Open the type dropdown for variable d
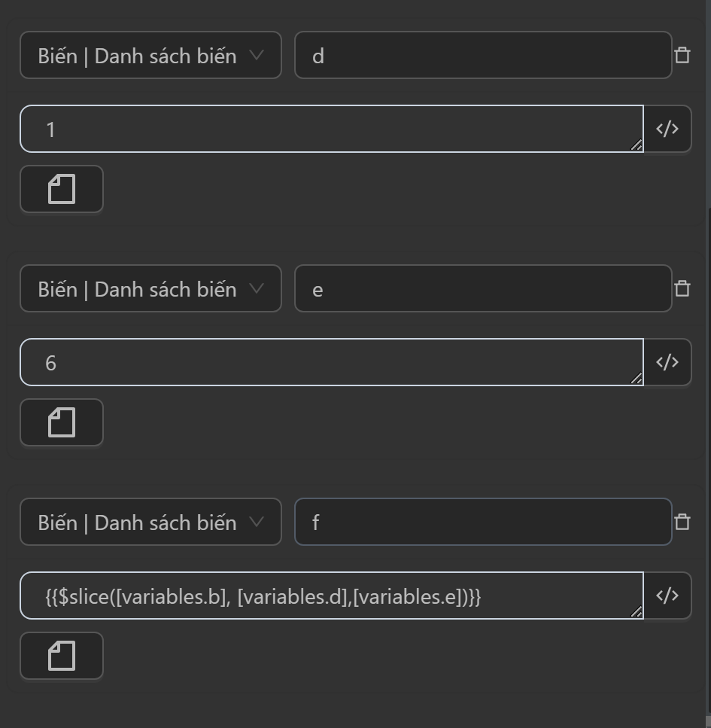 [150, 55]
